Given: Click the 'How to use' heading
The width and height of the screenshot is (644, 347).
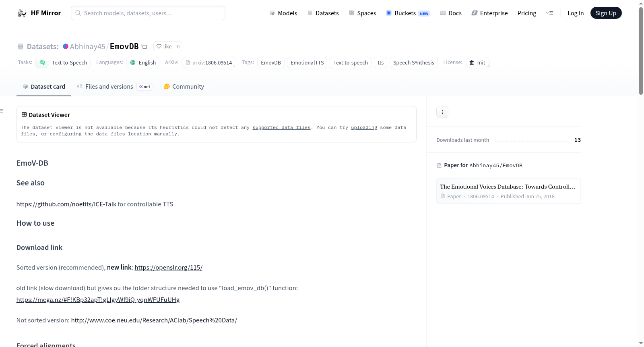Looking at the screenshot, I should pyautogui.click(x=35, y=223).
